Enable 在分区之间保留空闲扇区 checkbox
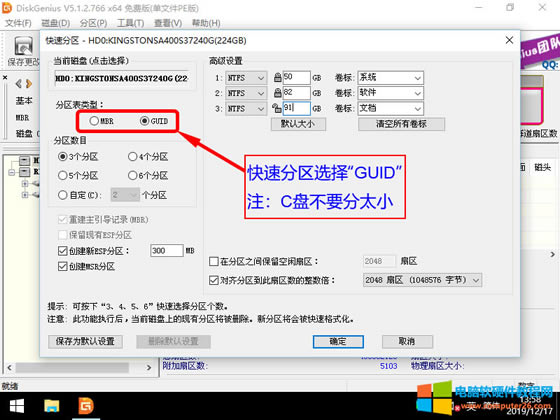This screenshot has height=420, width=560. 214,261
